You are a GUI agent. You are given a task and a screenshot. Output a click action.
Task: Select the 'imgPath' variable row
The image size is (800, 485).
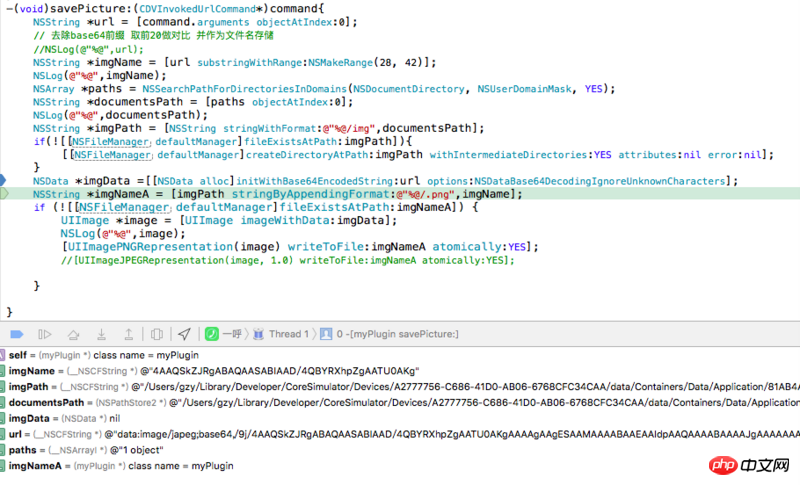pyautogui.click(x=400, y=387)
